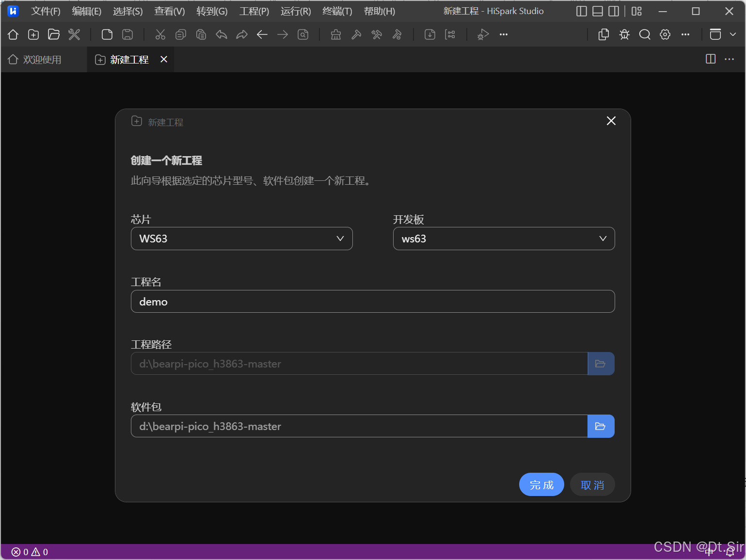Viewport: 746px width, 560px height.
Task: Open the customize layout icon
Action: pyautogui.click(x=636, y=11)
